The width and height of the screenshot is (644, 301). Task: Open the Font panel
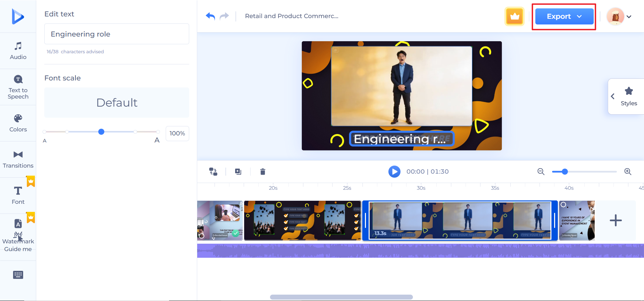click(x=18, y=196)
